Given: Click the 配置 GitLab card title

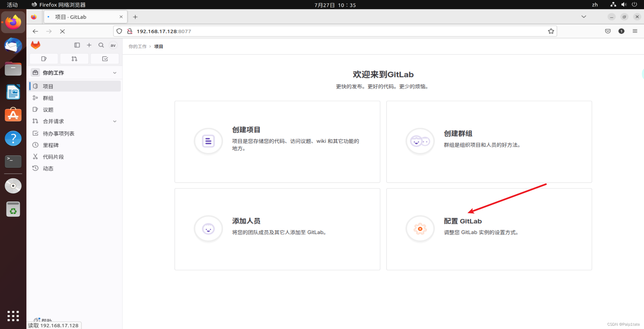Looking at the screenshot, I should pos(463,221).
